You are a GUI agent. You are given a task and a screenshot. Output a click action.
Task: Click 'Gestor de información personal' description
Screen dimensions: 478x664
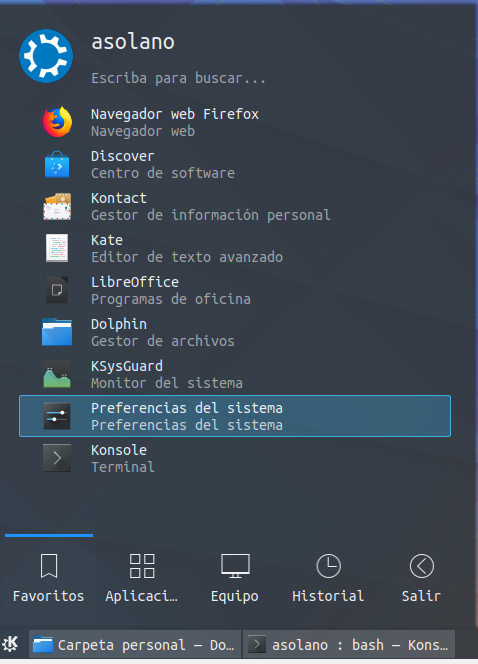(x=211, y=215)
